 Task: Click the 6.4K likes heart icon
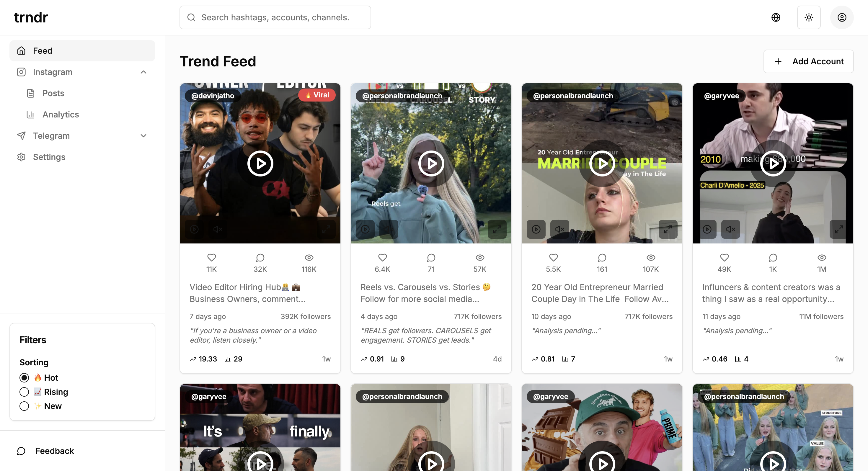(x=382, y=257)
